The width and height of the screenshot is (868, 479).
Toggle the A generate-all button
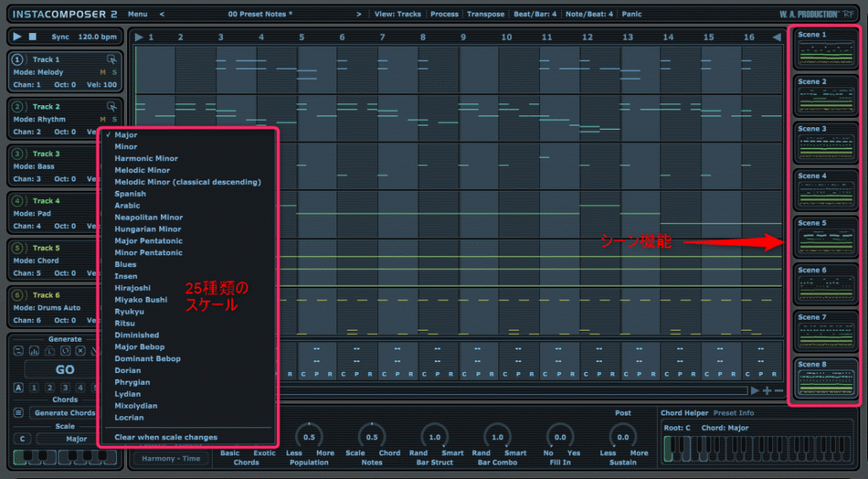tap(19, 387)
